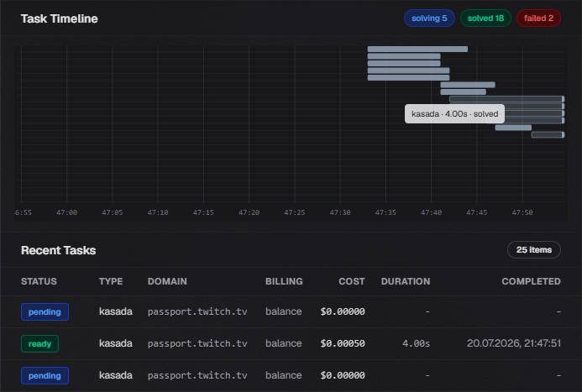Viewport: 582px width, 392px height.
Task: Sort table by STATUS column header
Action: point(39,281)
